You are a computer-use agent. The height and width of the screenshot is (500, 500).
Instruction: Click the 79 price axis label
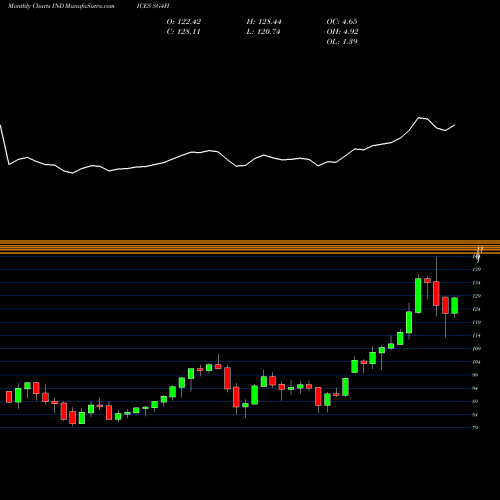476,428
